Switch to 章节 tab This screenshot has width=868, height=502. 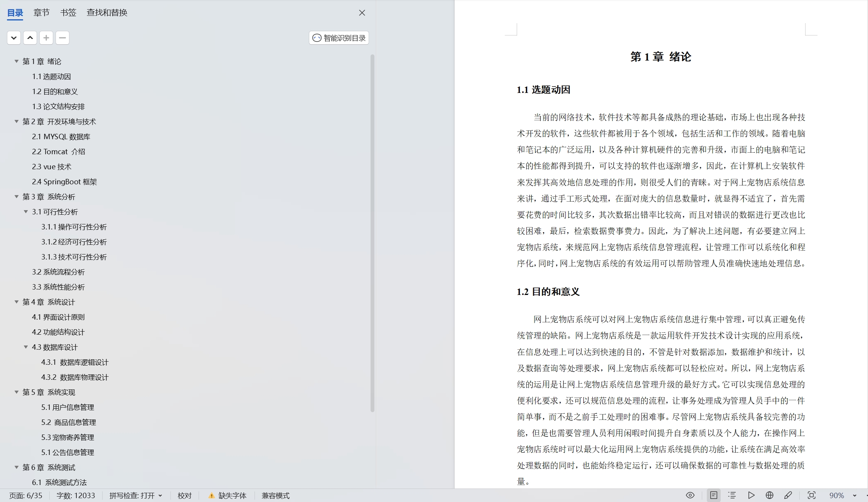tap(41, 13)
